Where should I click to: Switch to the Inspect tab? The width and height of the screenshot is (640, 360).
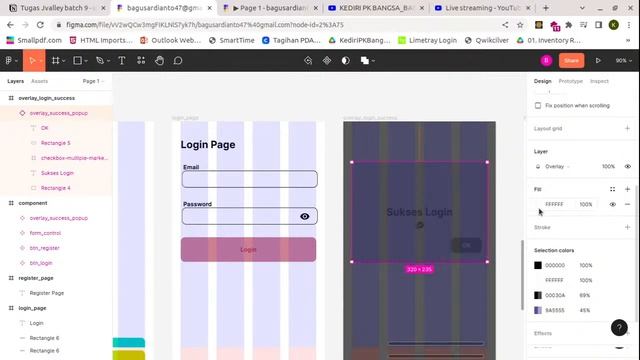click(x=599, y=81)
